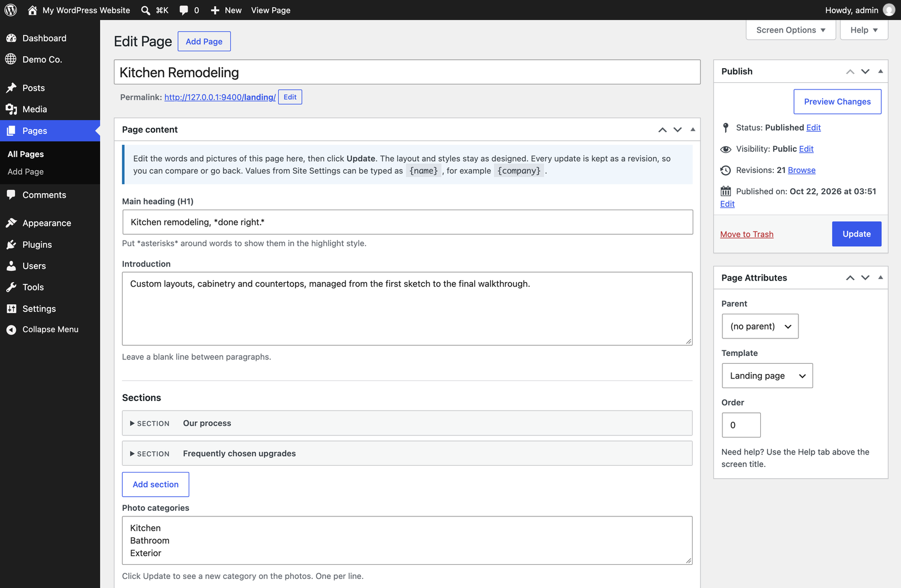Open Users icon in sidebar
901x588 pixels.
tap(11, 266)
